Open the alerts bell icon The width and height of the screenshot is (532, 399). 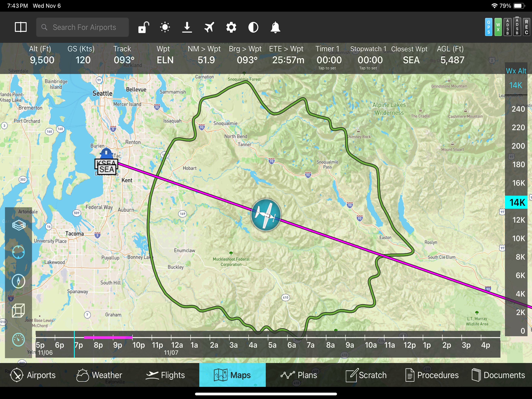click(275, 27)
